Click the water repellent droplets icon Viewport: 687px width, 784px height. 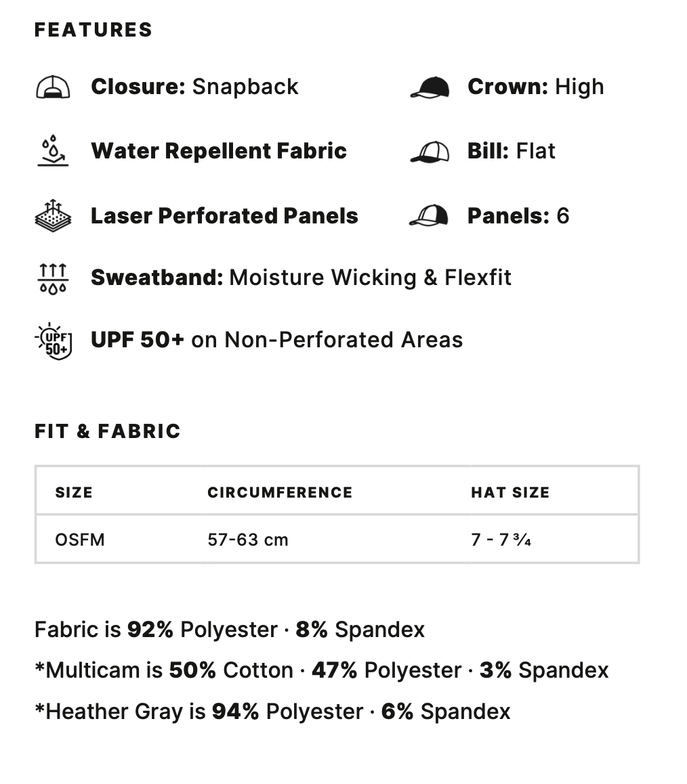click(53, 151)
